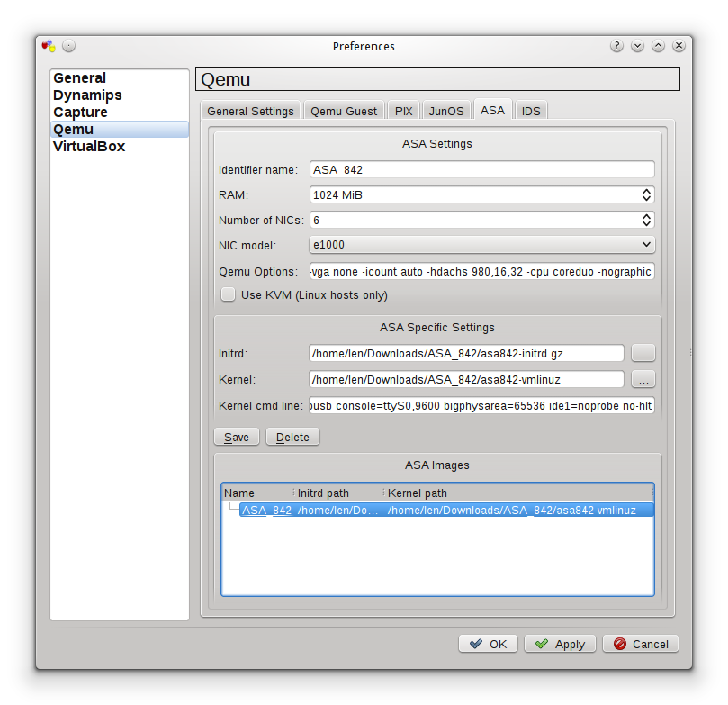Select Dynamips in the preferences list
The height and width of the screenshot is (705, 728).
tap(120, 95)
